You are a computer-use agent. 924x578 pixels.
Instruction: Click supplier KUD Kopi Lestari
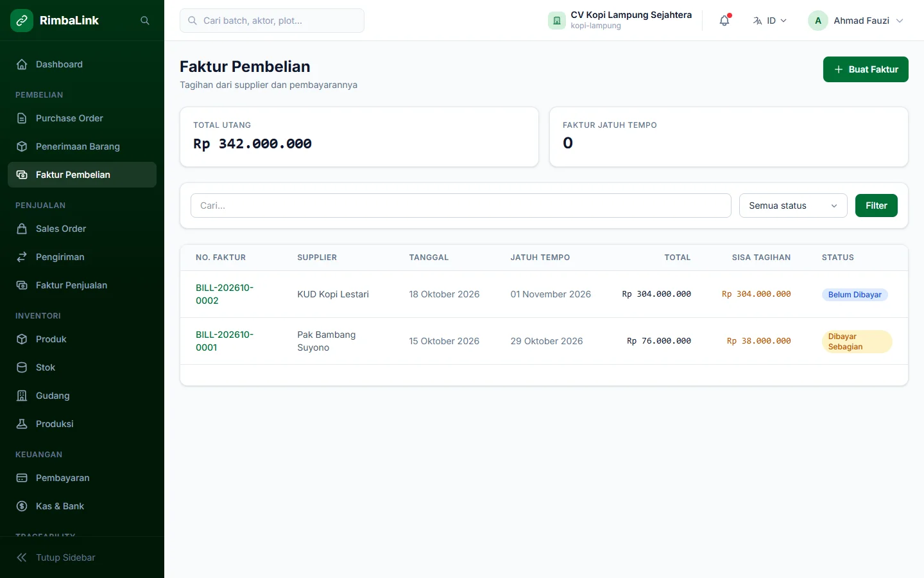pos(333,294)
